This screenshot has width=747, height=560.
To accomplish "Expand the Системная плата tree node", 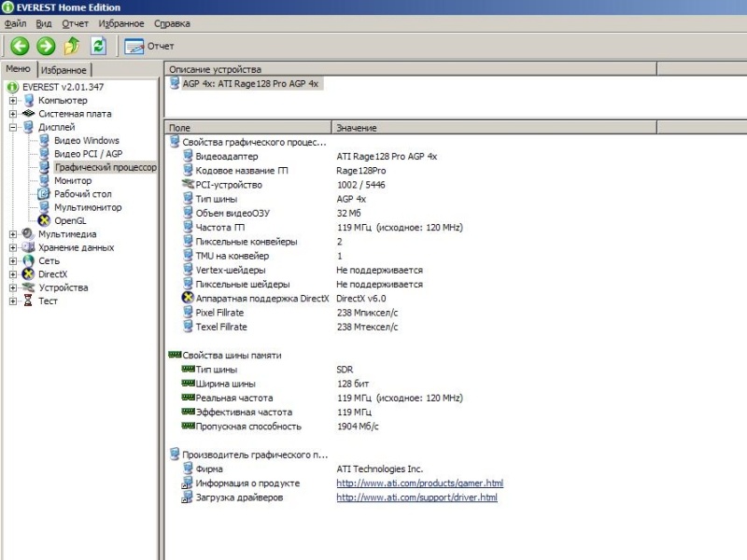I will 13,114.
